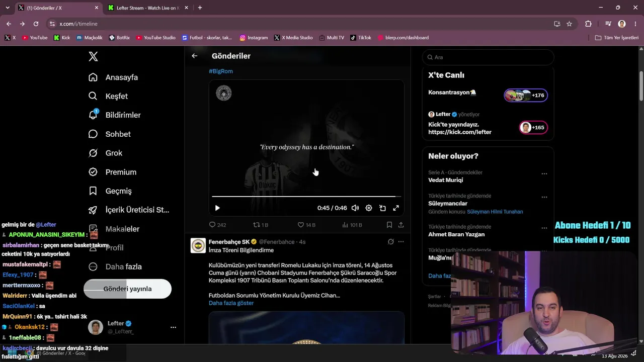The width and height of the screenshot is (644, 362).
Task: Click chat message "Valla üşendim abi"
Action: (x=54, y=296)
